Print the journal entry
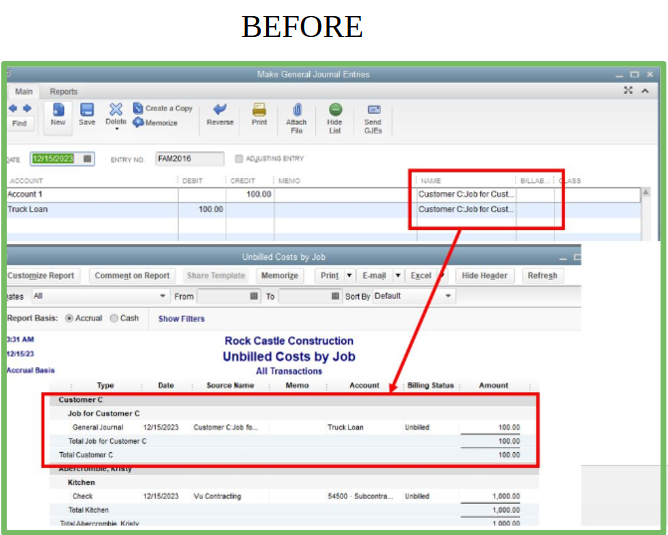Viewport: 668px width, 535px height. 259,115
